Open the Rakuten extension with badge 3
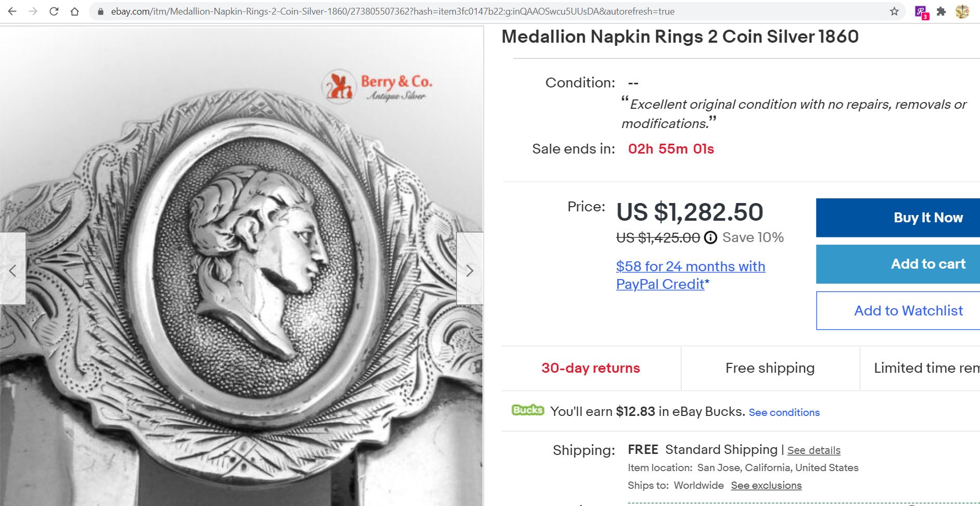 (x=920, y=11)
